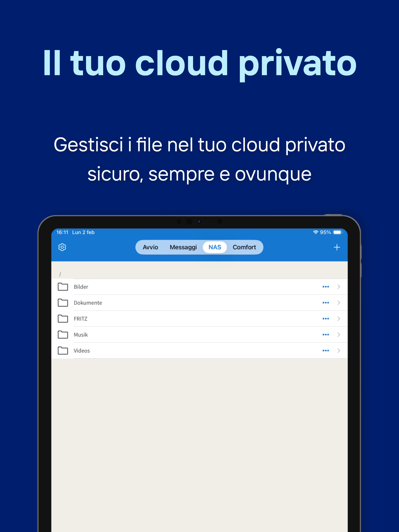
Task: Tap the battery level indicator
Action: click(338, 232)
